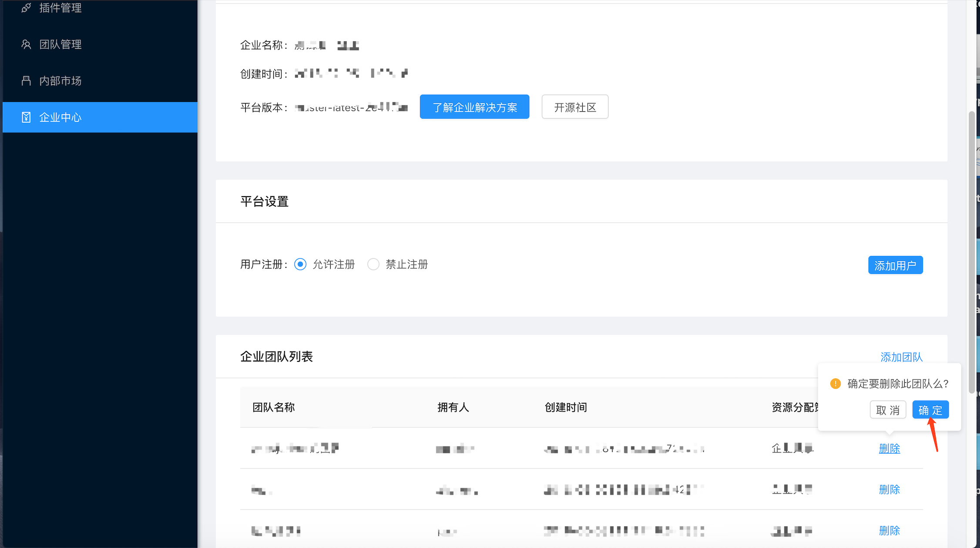The width and height of the screenshot is (980, 548).
Task: Click the 平台版本 label
Action: pyautogui.click(x=264, y=107)
